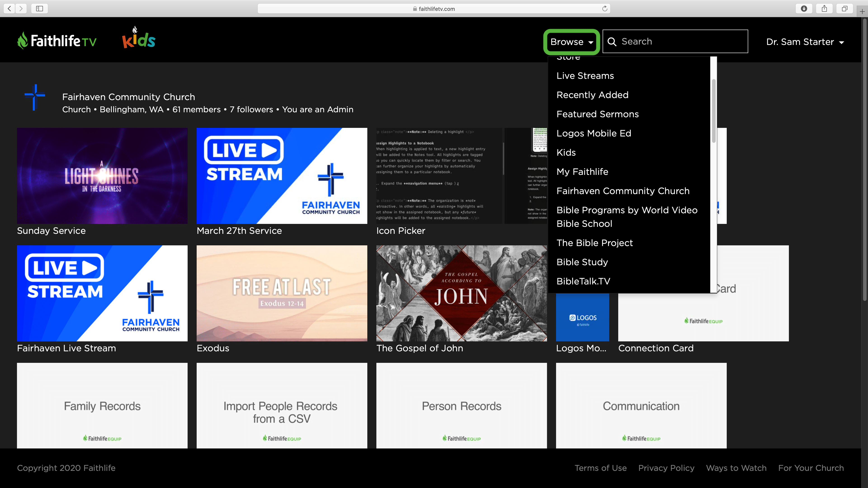Screen dimensions: 868x488
Task: Click the Copyright 2020 Faithlife text
Action: (x=66, y=468)
